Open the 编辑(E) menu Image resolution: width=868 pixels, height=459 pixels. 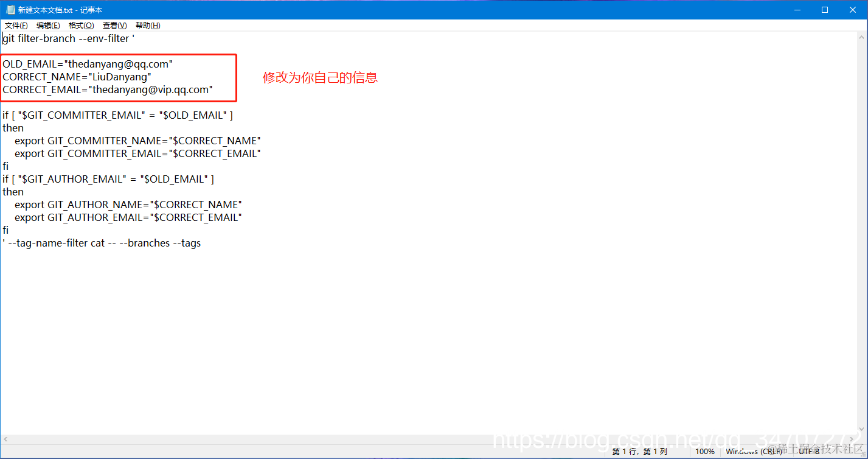pos(48,26)
